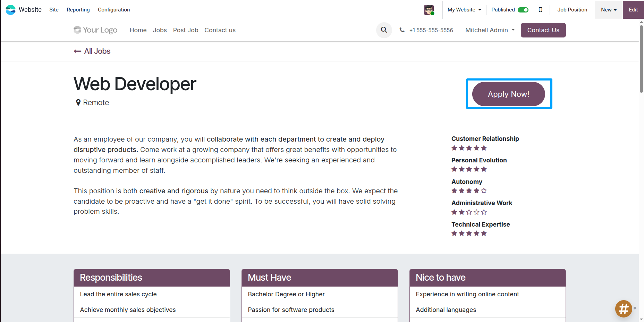Open the Post Job navigation link

[x=186, y=30]
